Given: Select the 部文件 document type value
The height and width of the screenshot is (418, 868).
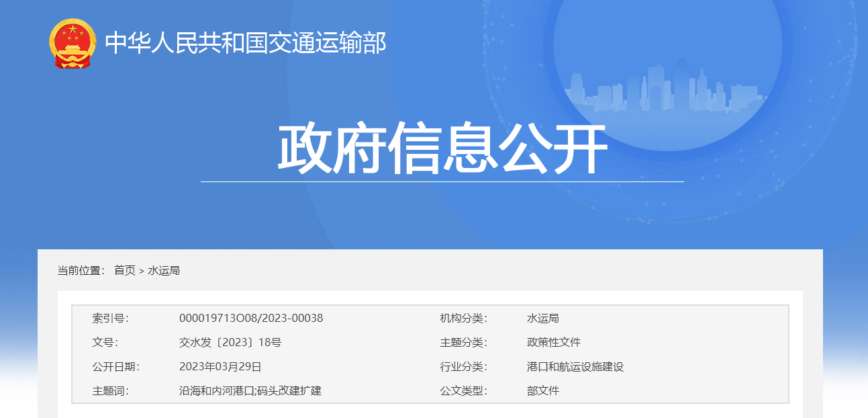Looking at the screenshot, I should 542,390.
